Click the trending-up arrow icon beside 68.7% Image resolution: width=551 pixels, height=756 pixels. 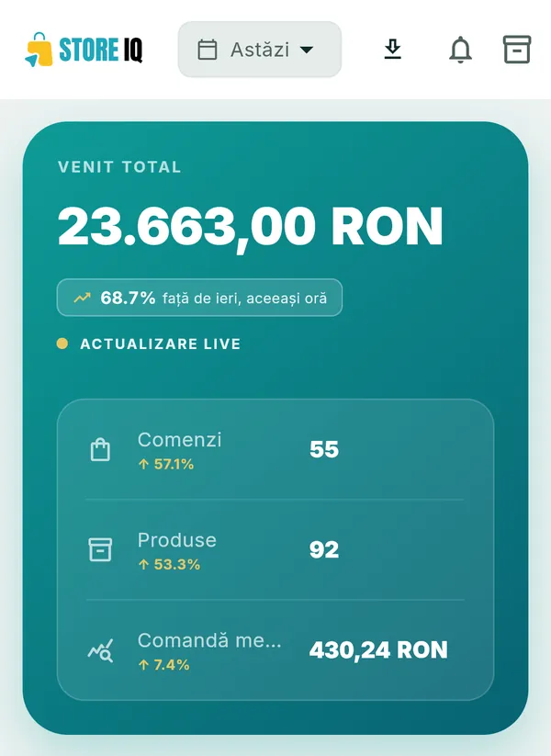(x=82, y=298)
